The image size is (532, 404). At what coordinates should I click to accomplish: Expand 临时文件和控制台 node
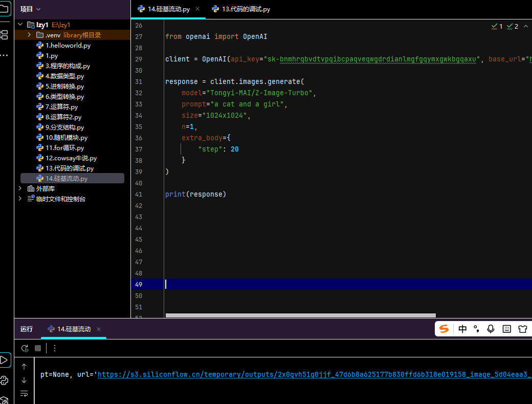[20, 199]
